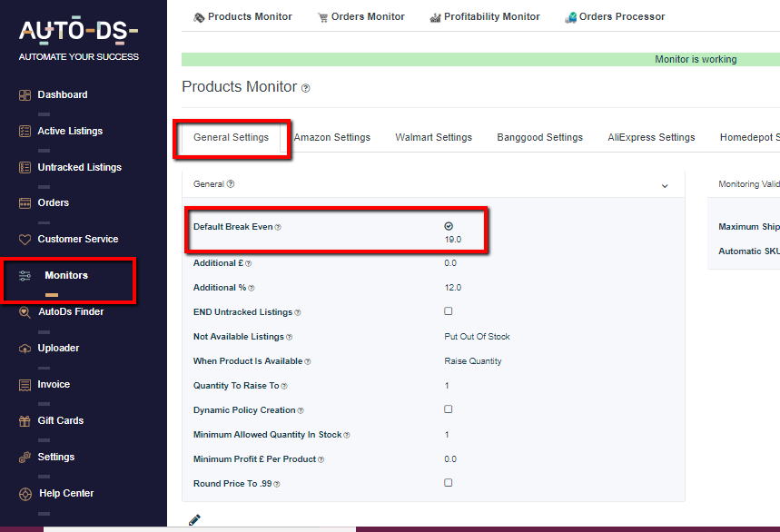780x532 pixels.
Task: Click the Monitors sliders icon
Action: [25, 275]
